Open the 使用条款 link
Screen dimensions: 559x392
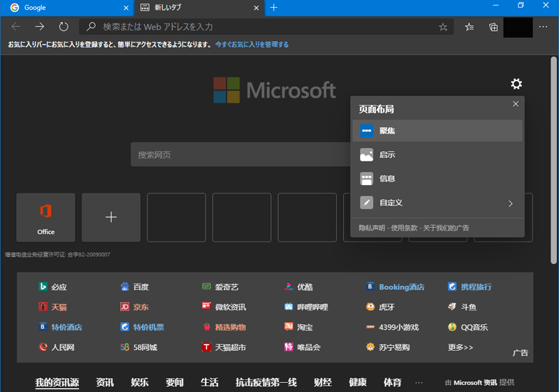(x=404, y=228)
